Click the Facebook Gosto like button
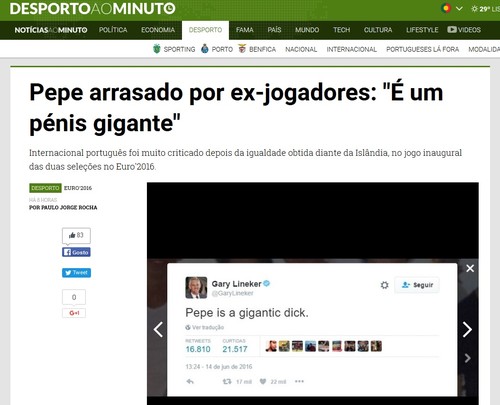 click(76, 252)
